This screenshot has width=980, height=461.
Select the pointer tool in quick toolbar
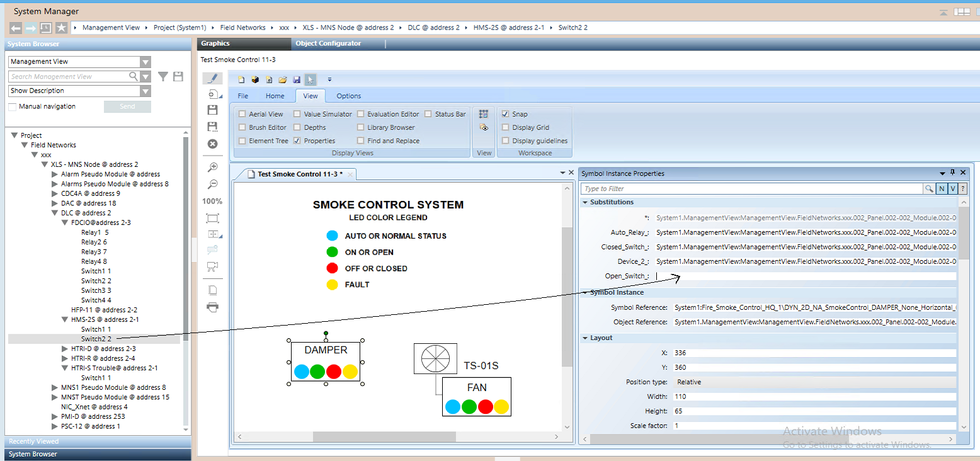pyautogui.click(x=310, y=80)
